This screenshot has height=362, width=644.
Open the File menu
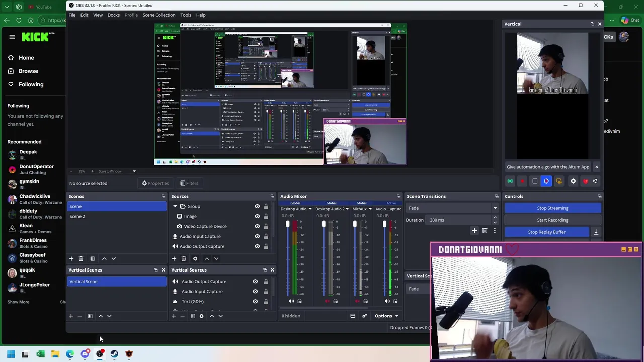(x=72, y=15)
